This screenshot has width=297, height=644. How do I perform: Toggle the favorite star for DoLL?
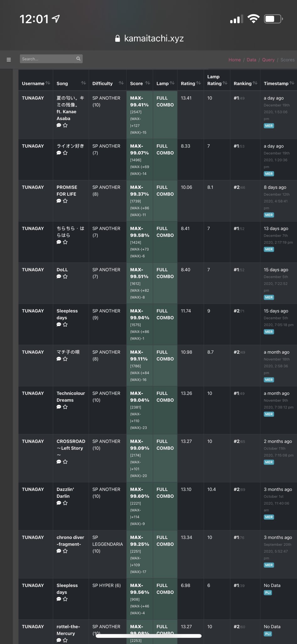pos(65,276)
